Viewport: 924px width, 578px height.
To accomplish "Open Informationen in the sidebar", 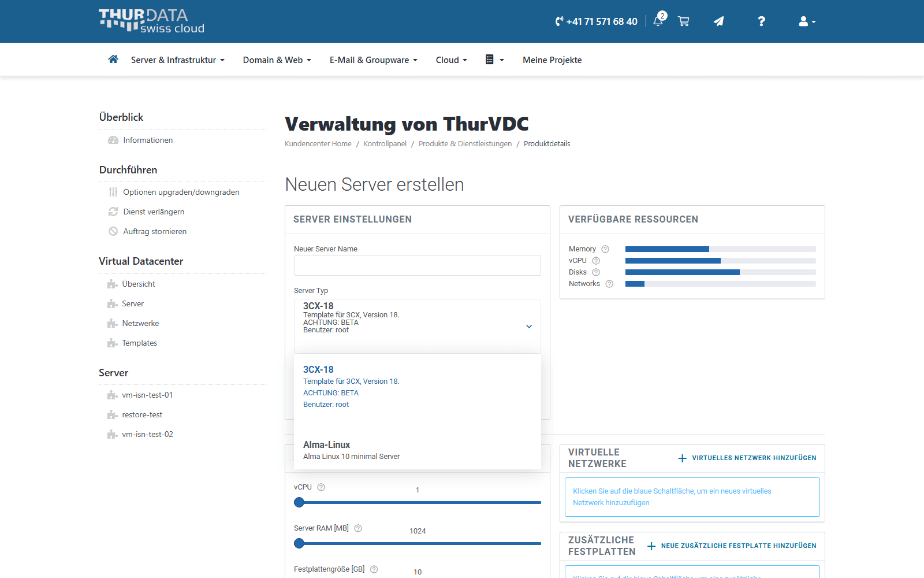I will (x=148, y=140).
